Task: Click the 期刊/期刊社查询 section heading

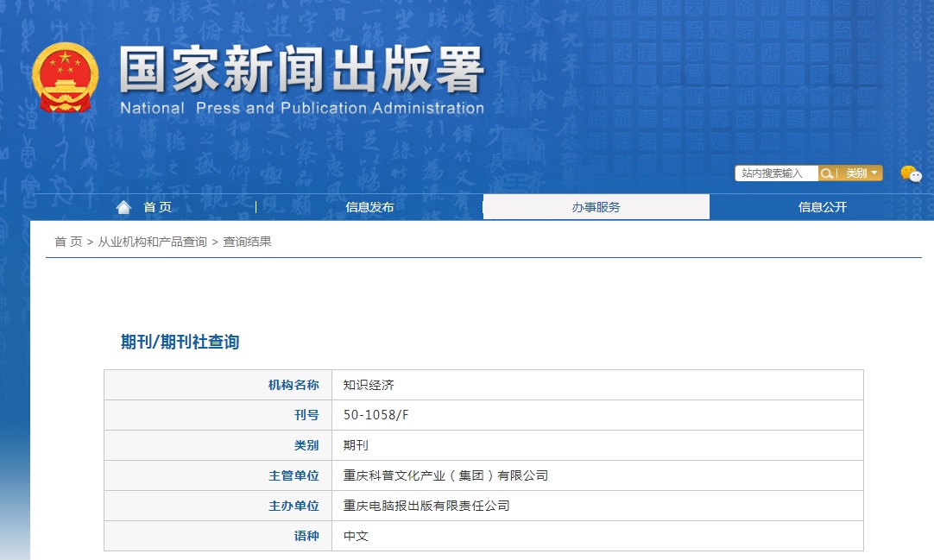Action: click(x=179, y=341)
